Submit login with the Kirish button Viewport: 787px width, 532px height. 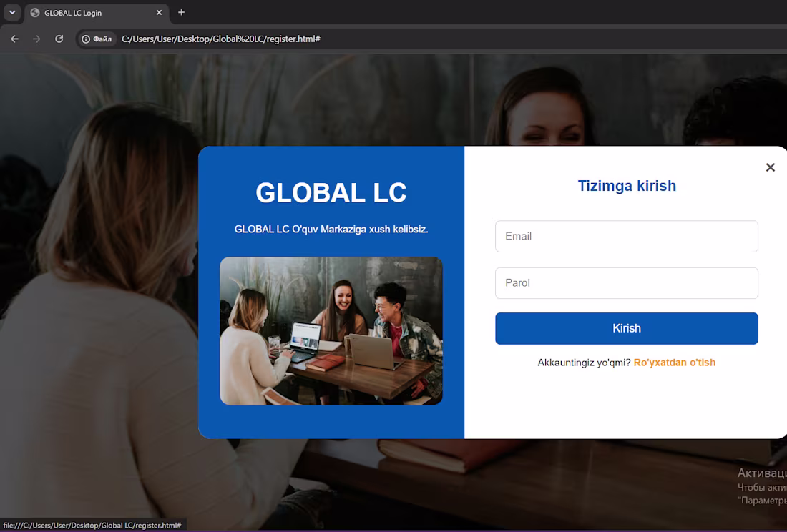point(627,328)
